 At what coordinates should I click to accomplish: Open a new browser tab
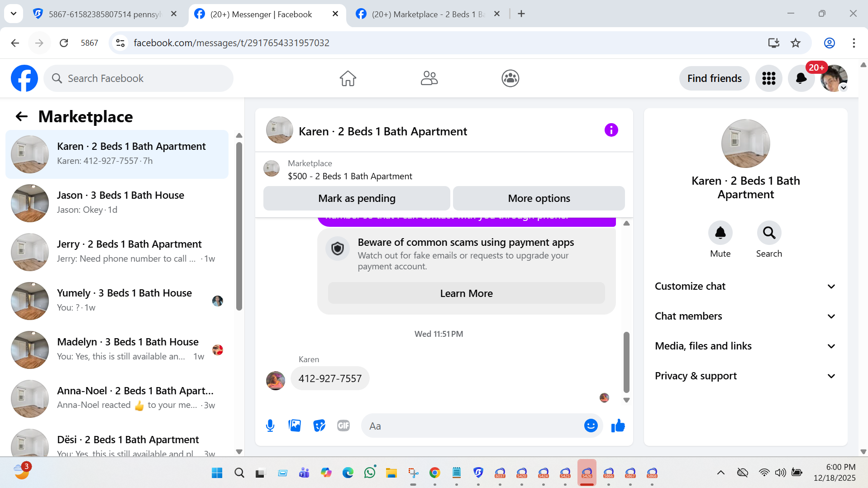click(521, 14)
